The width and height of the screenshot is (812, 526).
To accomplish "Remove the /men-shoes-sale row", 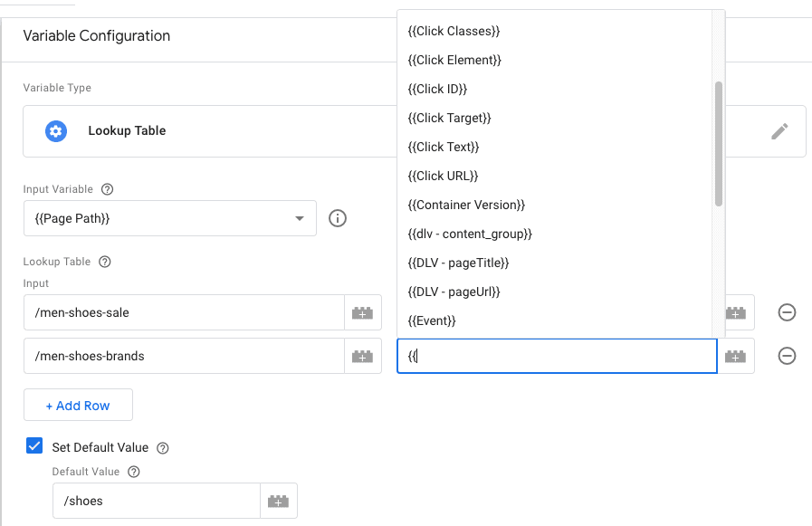I will pos(787,312).
